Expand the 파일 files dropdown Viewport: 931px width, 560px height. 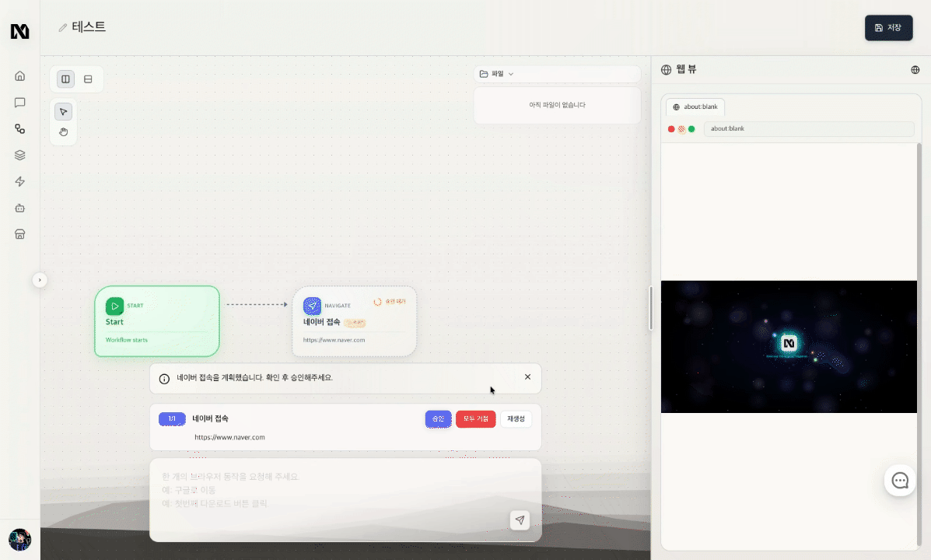click(498, 74)
